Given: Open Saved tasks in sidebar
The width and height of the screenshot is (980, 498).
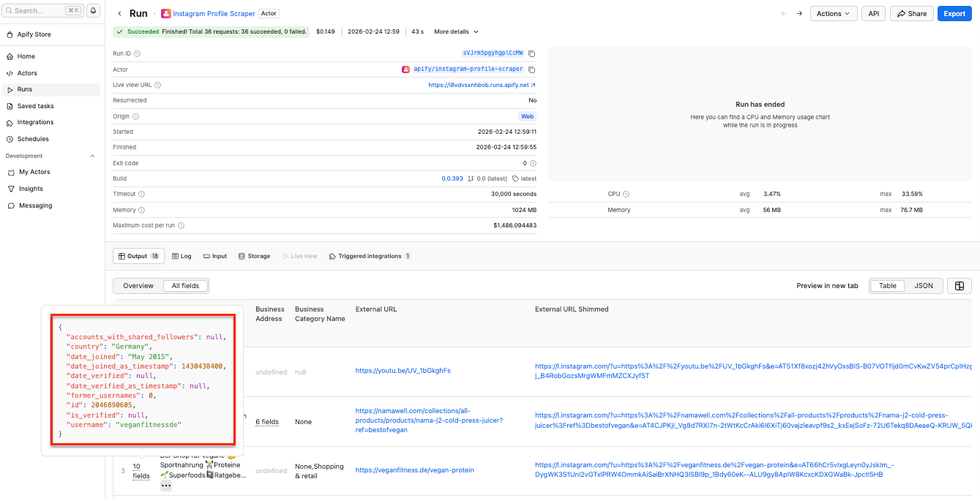Looking at the screenshot, I should point(36,106).
